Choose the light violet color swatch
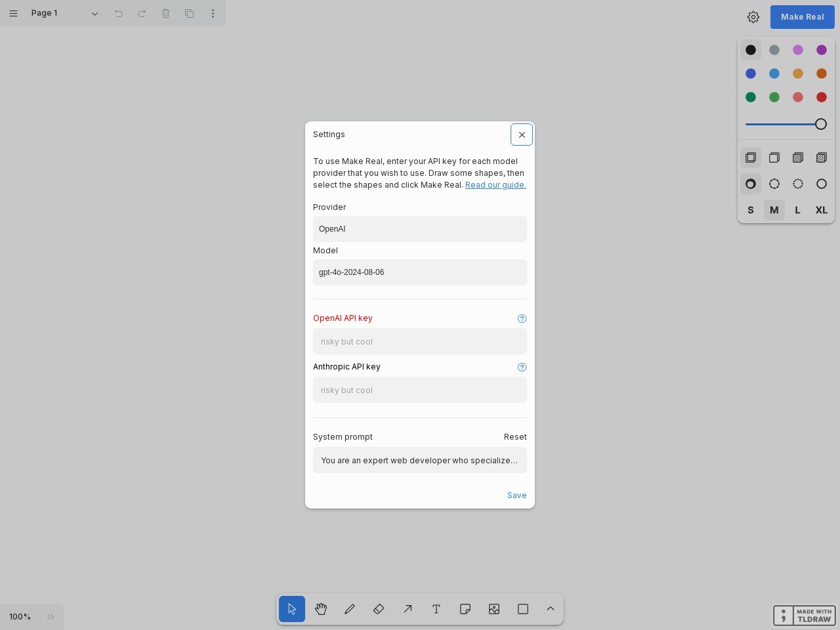Viewport: 840px width, 630px height. click(x=798, y=50)
